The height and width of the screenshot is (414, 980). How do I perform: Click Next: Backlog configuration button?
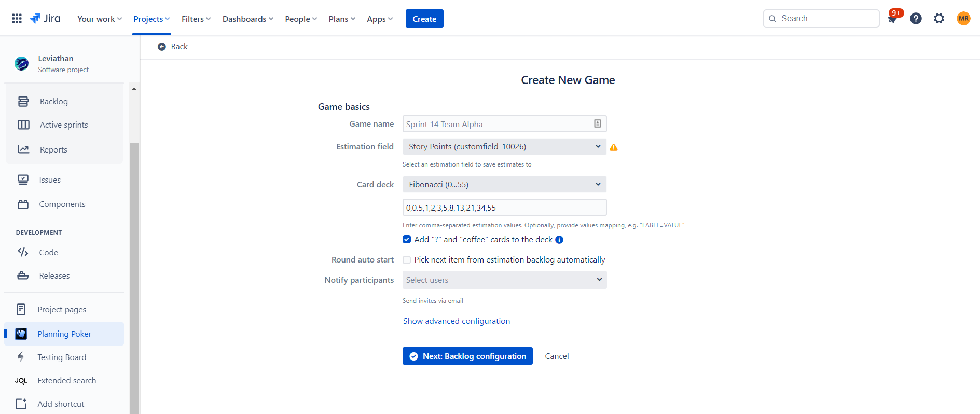[x=467, y=356]
